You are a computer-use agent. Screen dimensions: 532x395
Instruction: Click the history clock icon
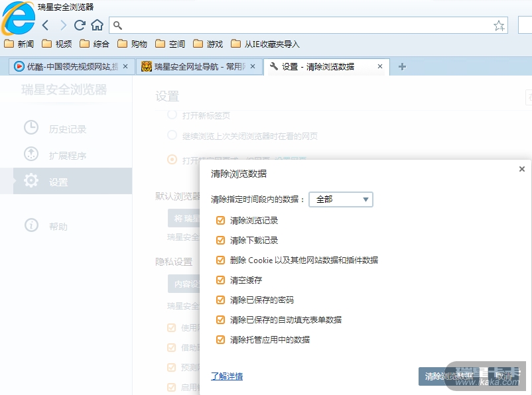[31, 127]
